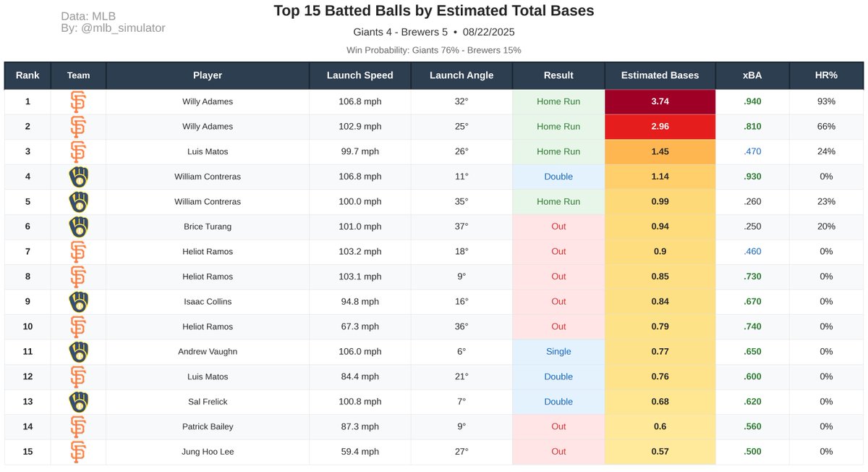Select the Rank column header

click(x=27, y=75)
